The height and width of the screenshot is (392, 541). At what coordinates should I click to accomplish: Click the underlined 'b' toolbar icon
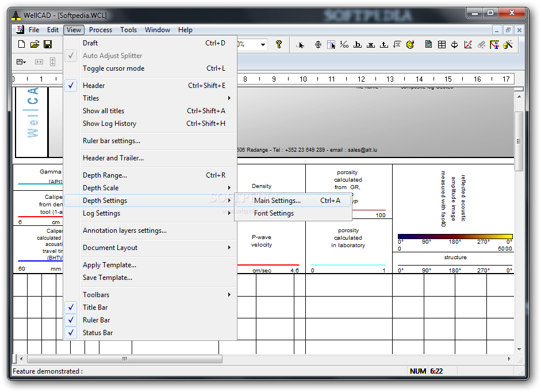[358, 44]
